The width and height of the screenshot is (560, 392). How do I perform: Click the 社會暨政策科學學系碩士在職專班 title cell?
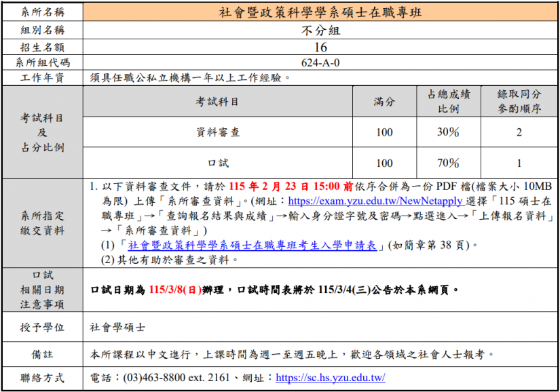[x=320, y=12]
